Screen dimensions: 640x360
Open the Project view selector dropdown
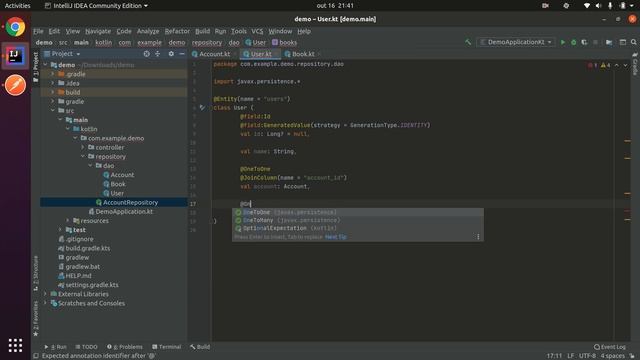(x=62, y=54)
